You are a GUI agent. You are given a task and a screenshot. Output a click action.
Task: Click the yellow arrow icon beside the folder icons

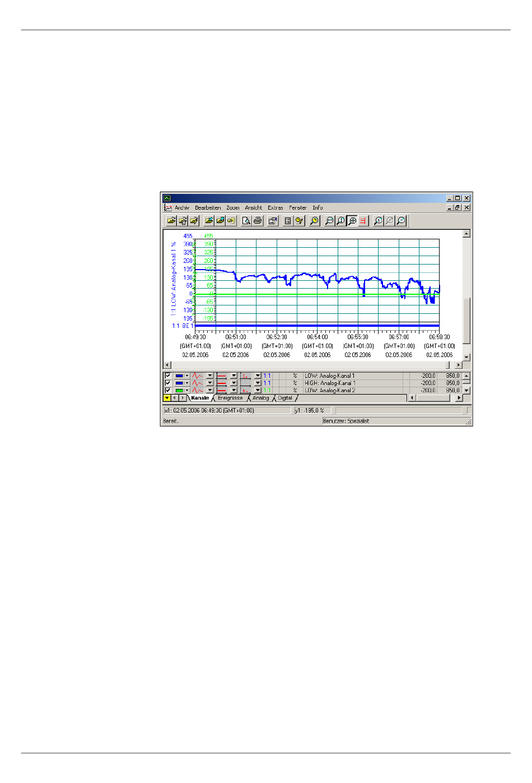[x=231, y=221]
